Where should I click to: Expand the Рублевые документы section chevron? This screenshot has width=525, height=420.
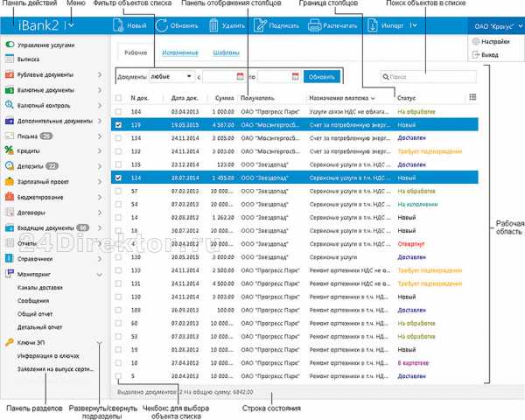100,74
